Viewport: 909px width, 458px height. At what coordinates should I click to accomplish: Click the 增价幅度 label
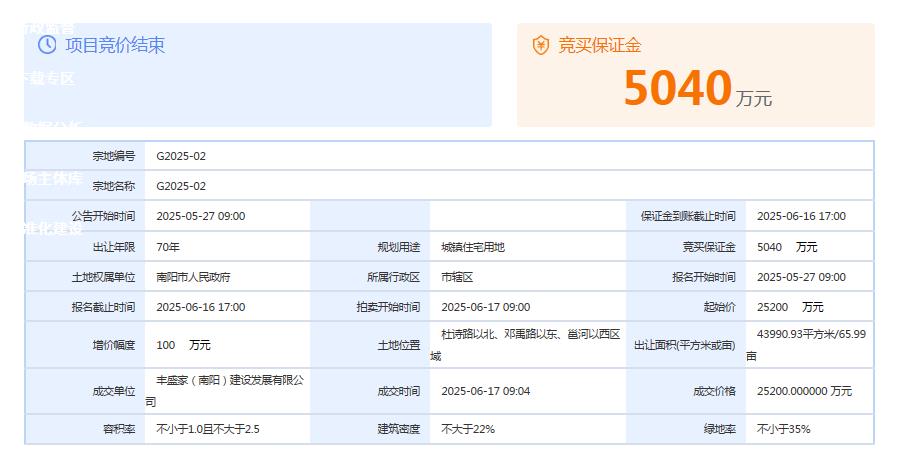(114, 345)
